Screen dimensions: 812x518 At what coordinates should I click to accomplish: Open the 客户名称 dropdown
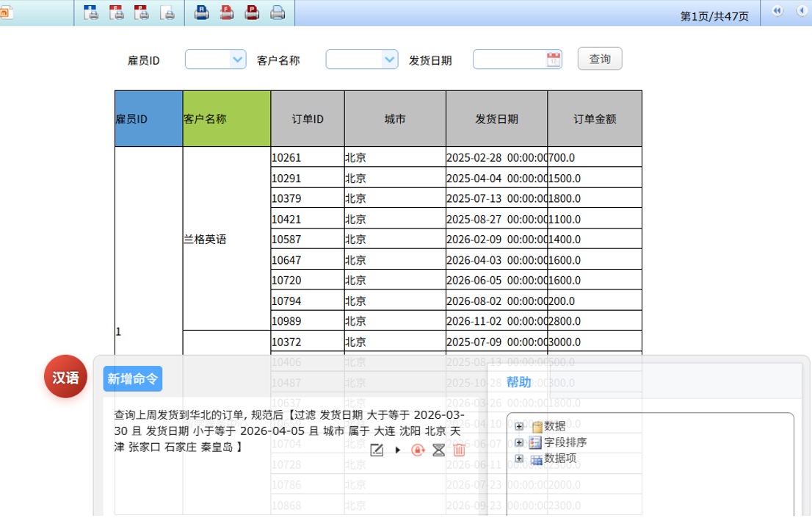point(389,60)
